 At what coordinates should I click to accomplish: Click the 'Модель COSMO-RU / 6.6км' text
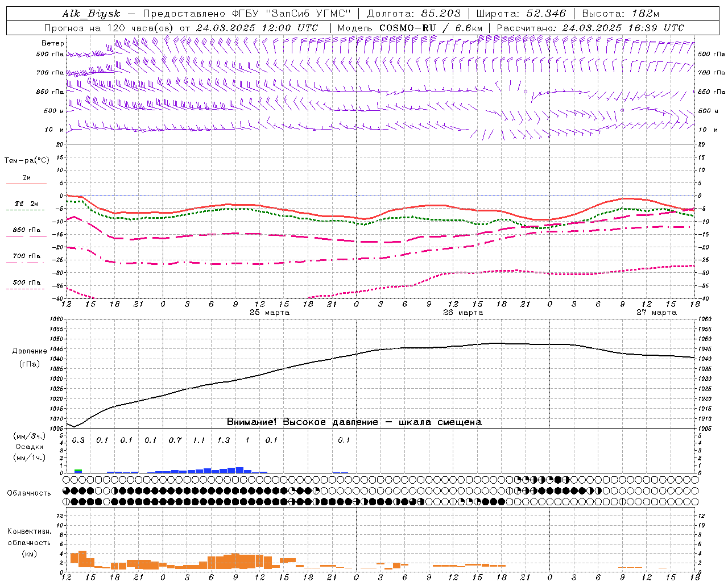pyautogui.click(x=410, y=28)
